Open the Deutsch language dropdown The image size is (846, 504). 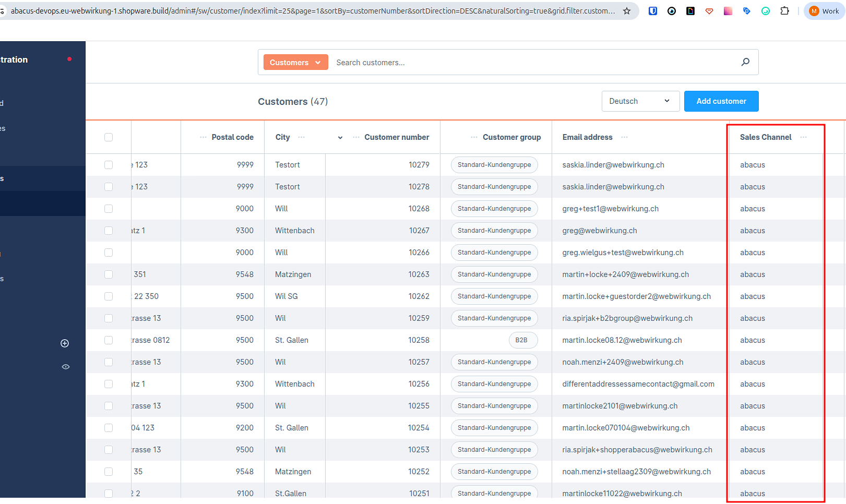coord(640,101)
